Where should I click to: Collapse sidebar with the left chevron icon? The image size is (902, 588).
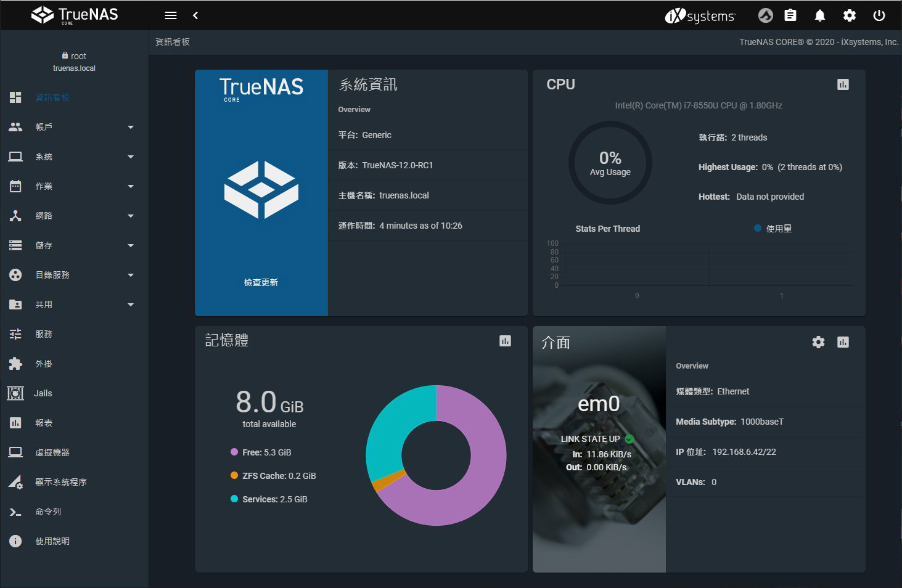click(195, 15)
